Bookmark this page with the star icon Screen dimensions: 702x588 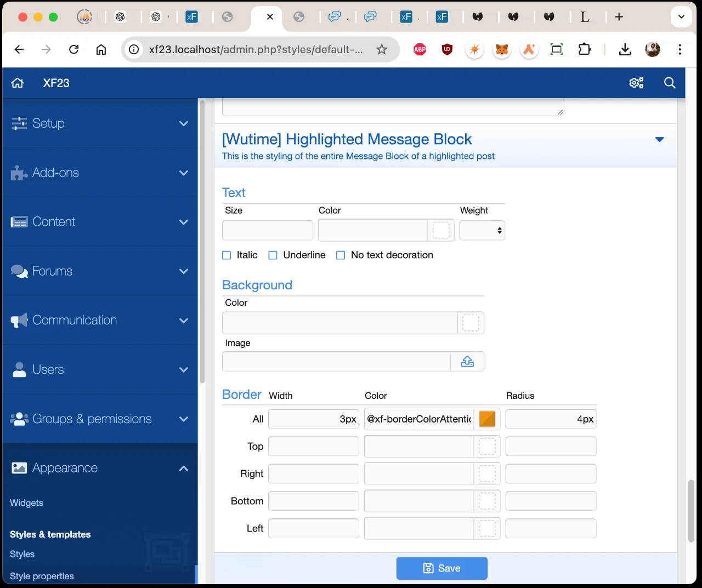pyautogui.click(x=382, y=49)
